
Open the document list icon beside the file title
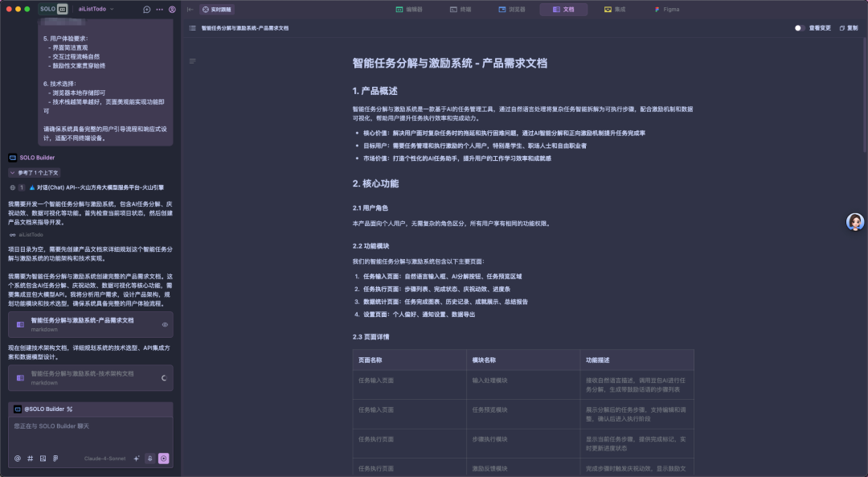coord(192,27)
